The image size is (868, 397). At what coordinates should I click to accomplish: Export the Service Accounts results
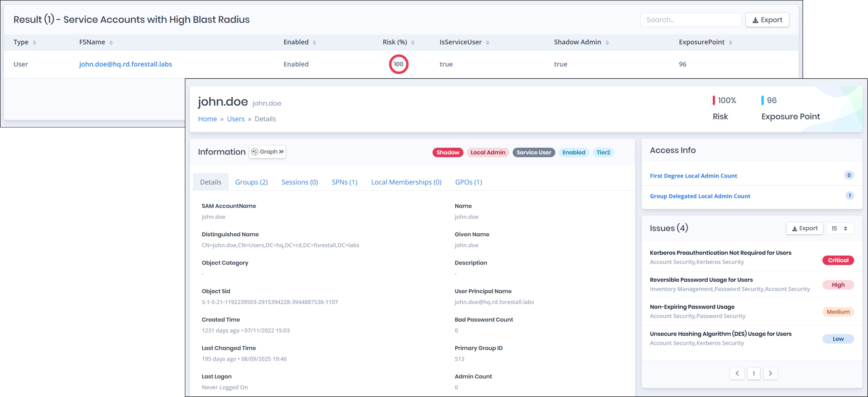(x=767, y=20)
